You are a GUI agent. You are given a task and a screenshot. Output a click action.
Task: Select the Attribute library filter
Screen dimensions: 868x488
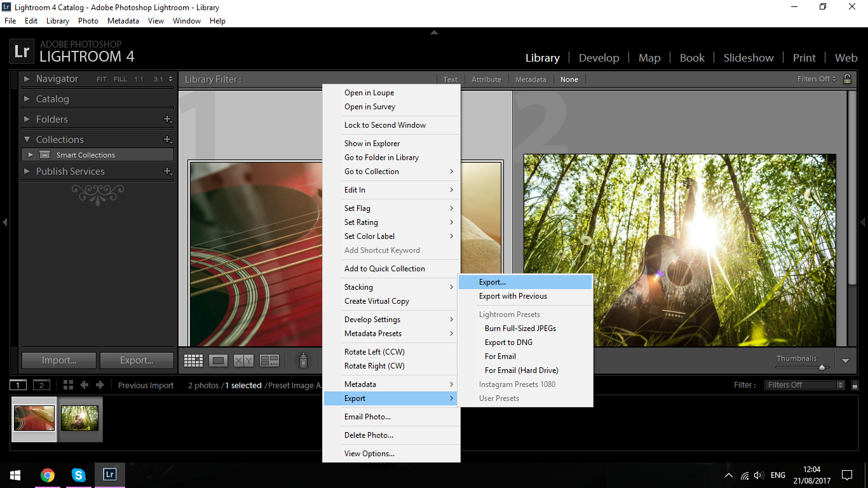[486, 79]
